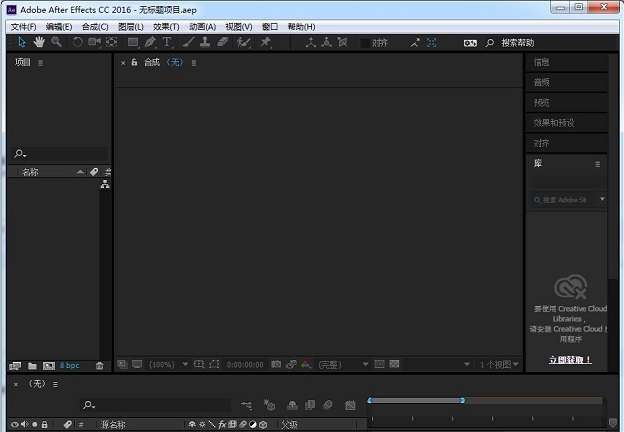Open the timeline (无) panel menu

(55, 384)
